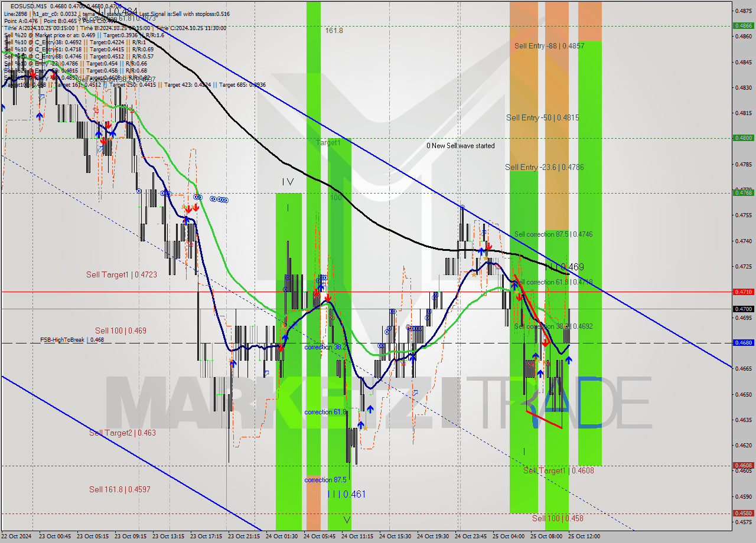Click the 0.4845 price axis value
This screenshot has height=543, width=756.
tap(744, 62)
